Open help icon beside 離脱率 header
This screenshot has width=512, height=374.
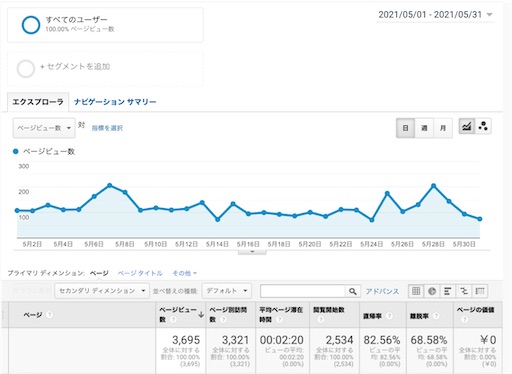pos(436,316)
